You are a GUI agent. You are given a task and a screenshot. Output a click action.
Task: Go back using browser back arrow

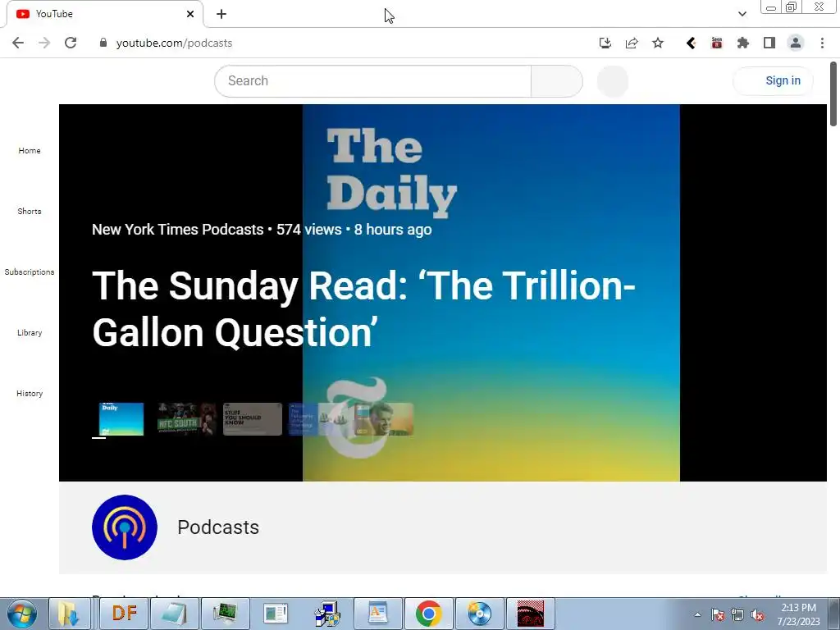tap(18, 43)
